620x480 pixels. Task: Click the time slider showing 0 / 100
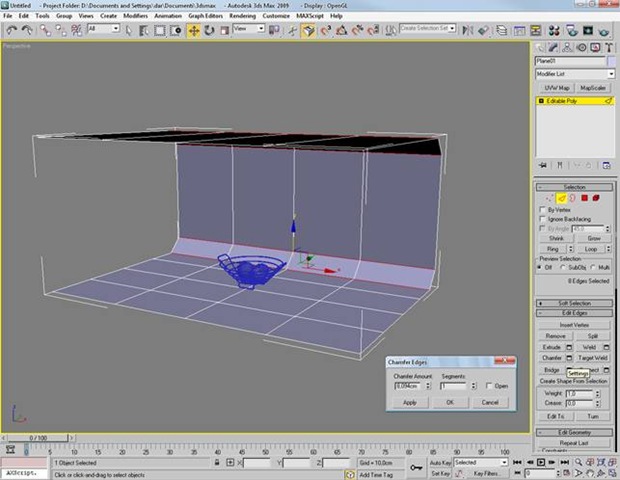pos(36,438)
